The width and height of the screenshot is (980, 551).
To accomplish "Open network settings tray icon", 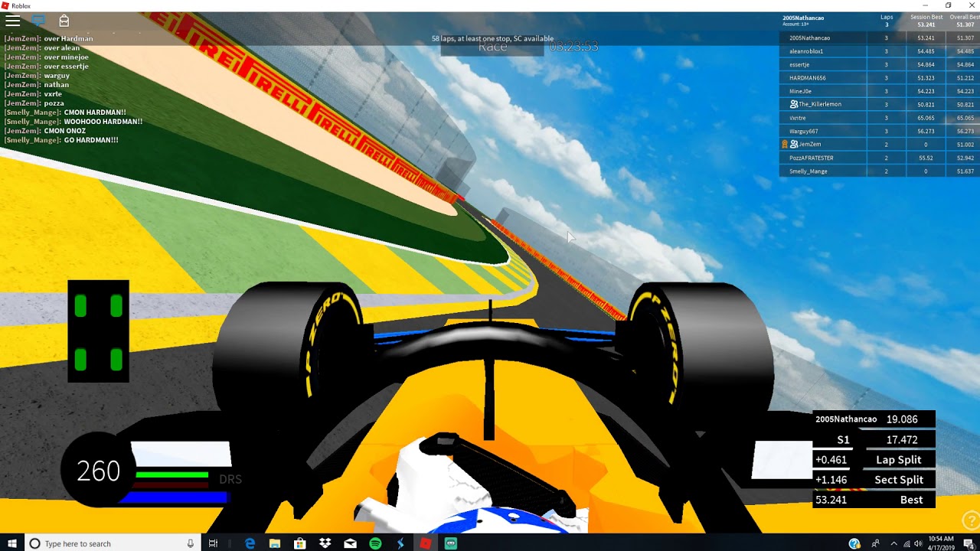I will [x=906, y=543].
